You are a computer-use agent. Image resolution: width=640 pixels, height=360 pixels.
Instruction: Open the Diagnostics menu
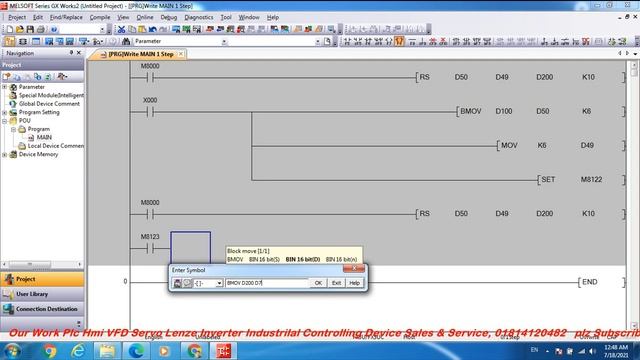199,17
